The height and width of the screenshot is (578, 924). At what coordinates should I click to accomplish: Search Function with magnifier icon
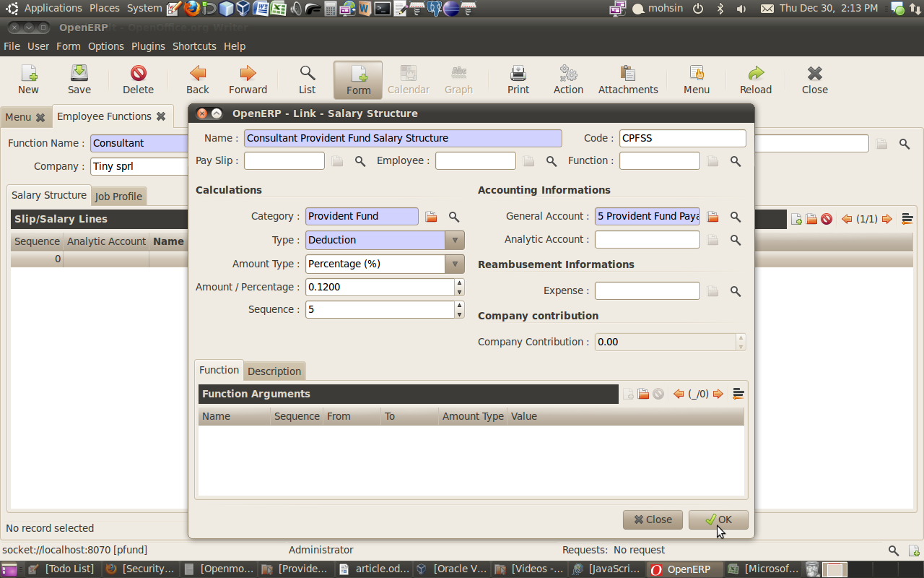[x=736, y=161]
